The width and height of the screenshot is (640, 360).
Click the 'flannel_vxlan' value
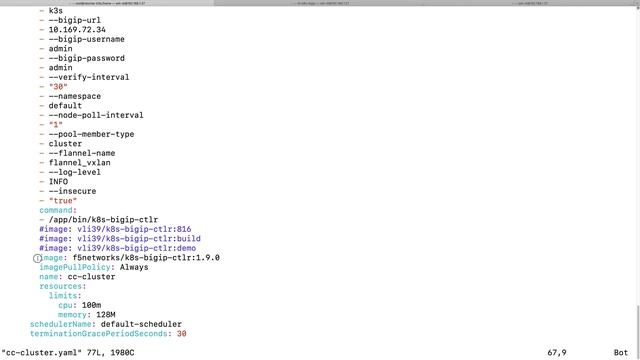(x=80, y=162)
